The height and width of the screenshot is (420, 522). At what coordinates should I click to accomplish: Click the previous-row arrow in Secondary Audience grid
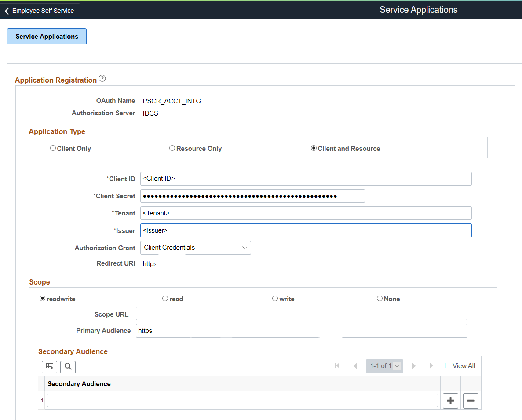pyautogui.click(x=355, y=365)
